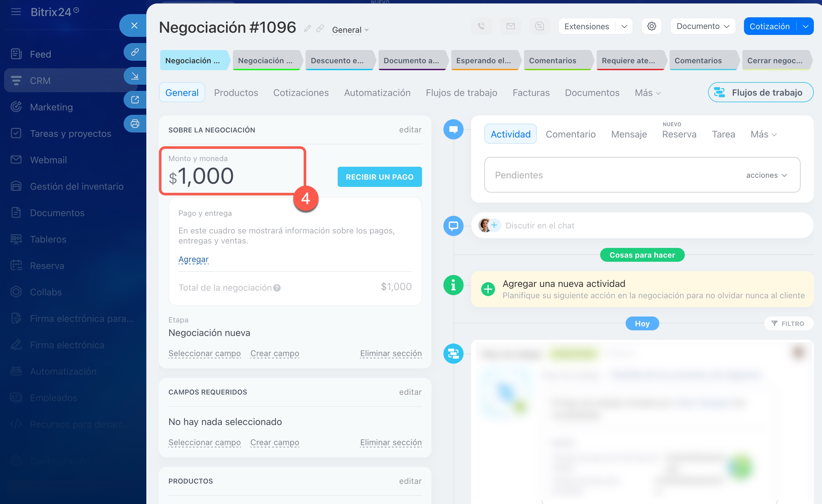Select the Comentario tab in activity panel
This screenshot has width=822, height=504.
click(x=570, y=134)
